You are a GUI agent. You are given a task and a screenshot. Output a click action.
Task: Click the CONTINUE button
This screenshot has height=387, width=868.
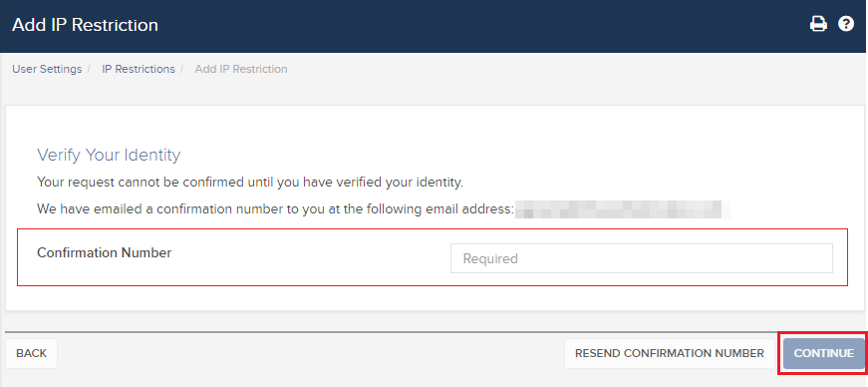point(824,354)
